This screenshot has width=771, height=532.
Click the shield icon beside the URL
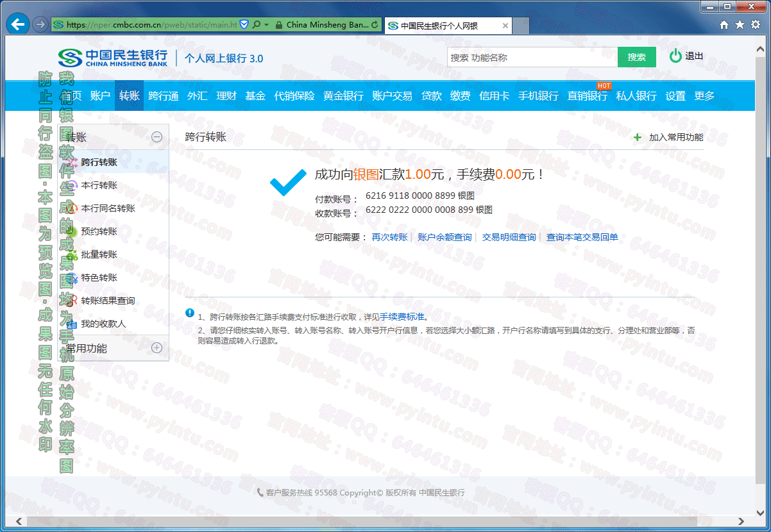point(244,25)
